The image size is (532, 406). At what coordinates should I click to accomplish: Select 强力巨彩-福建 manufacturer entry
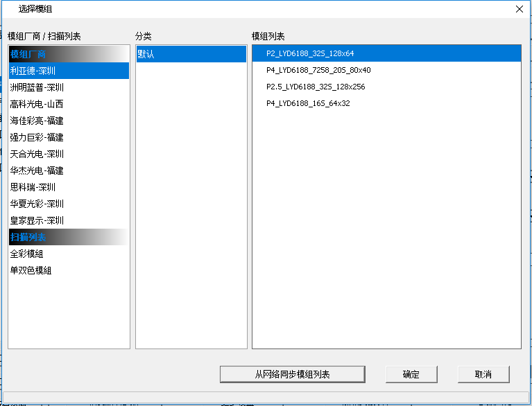[x=37, y=137]
